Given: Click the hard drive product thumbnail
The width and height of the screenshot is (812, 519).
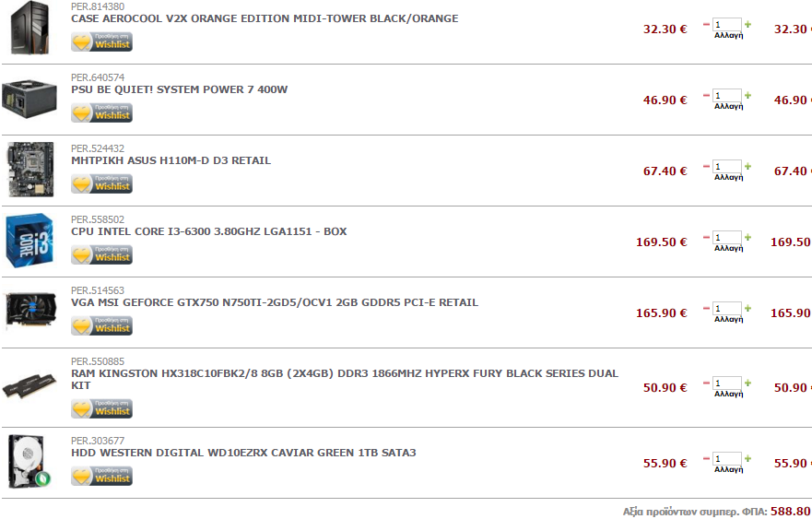Looking at the screenshot, I should click(29, 462).
